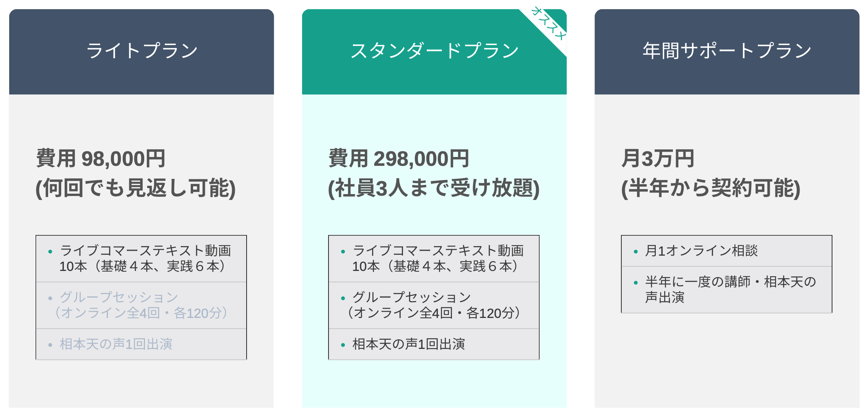
Task: Click the オススメ corner ribbon
Action: (548, 24)
